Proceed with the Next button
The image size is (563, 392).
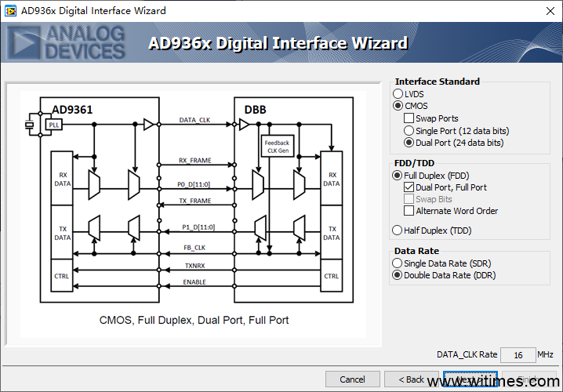click(x=470, y=379)
